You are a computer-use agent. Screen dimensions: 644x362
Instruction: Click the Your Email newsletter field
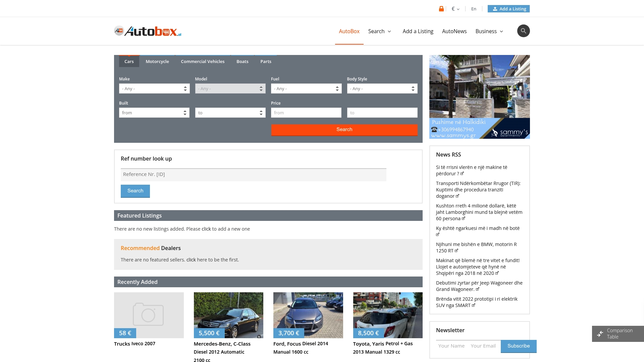484,346
